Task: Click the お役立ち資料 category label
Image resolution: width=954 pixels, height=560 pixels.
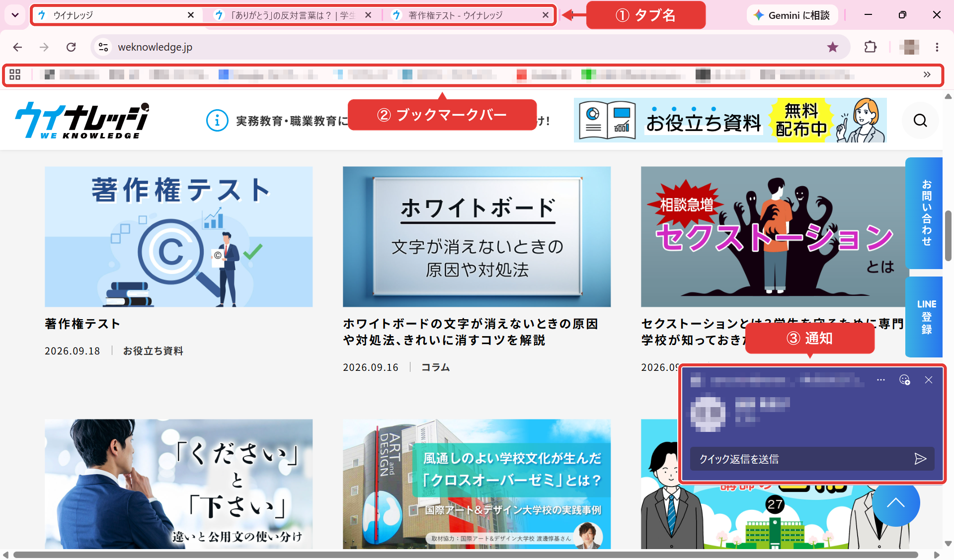Action: click(x=153, y=351)
